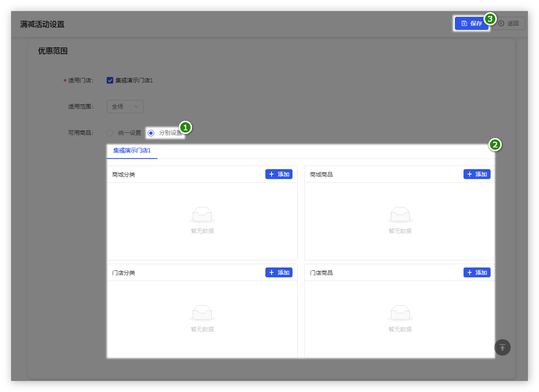Click the empty-data icon in 商城分类

202,215
